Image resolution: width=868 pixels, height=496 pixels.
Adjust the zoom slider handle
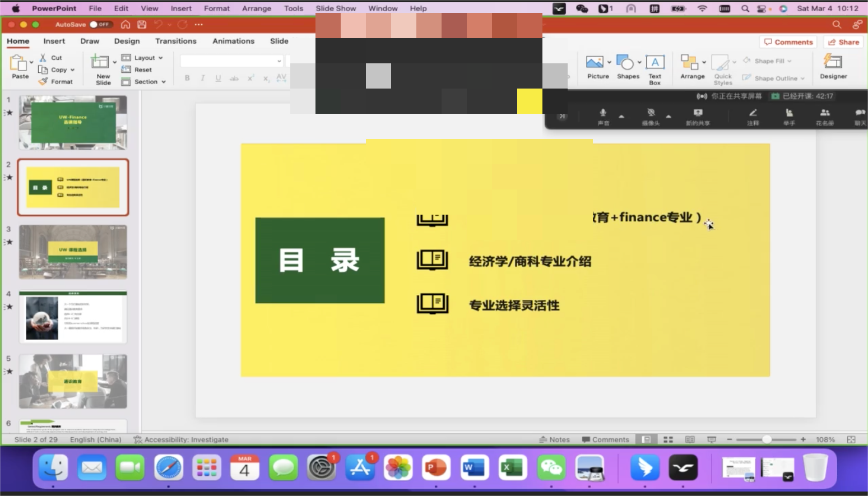point(766,440)
